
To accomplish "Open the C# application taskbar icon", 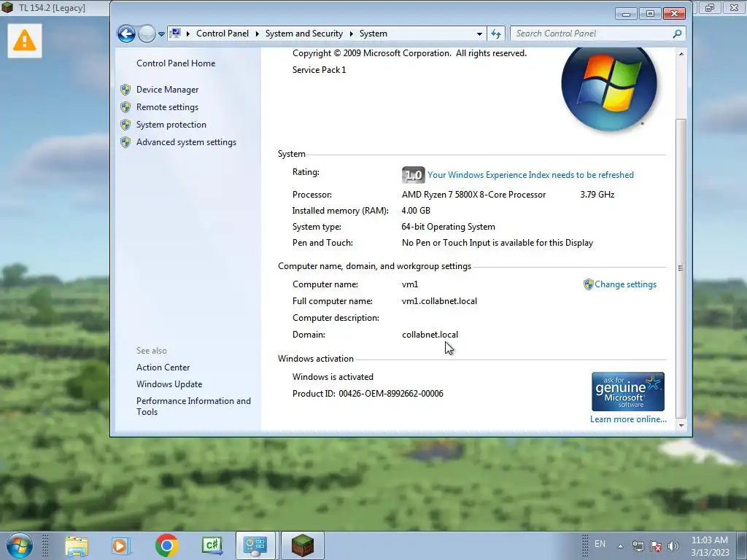I will pos(212,545).
